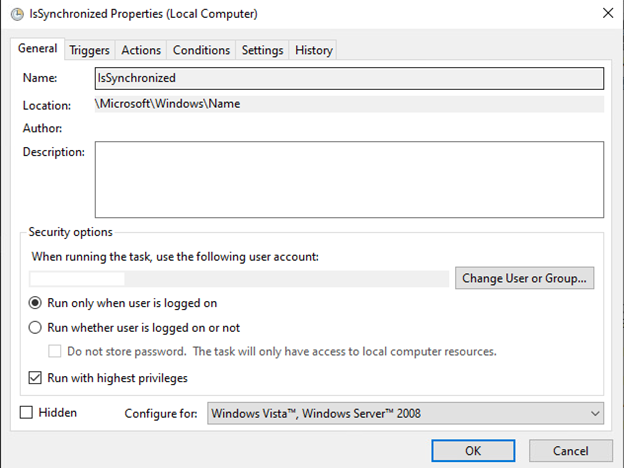
Task: Select Run whether user is logged on or not
Action: [36, 327]
